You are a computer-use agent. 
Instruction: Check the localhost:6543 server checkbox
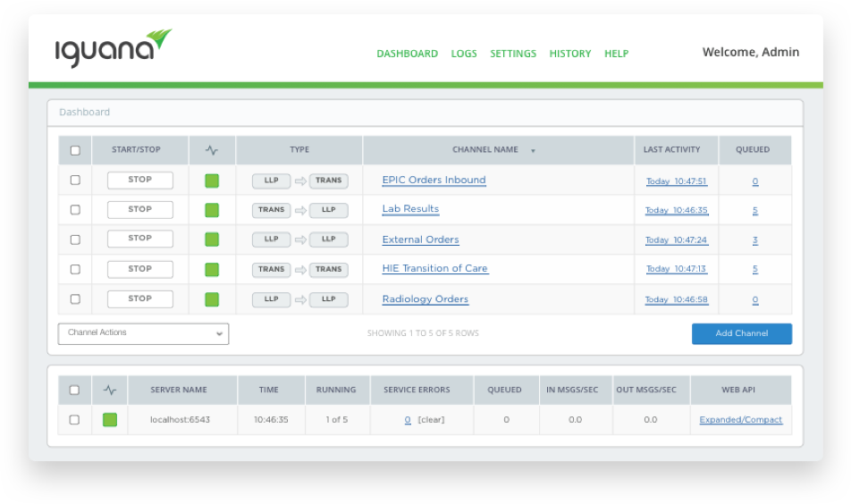click(74, 419)
